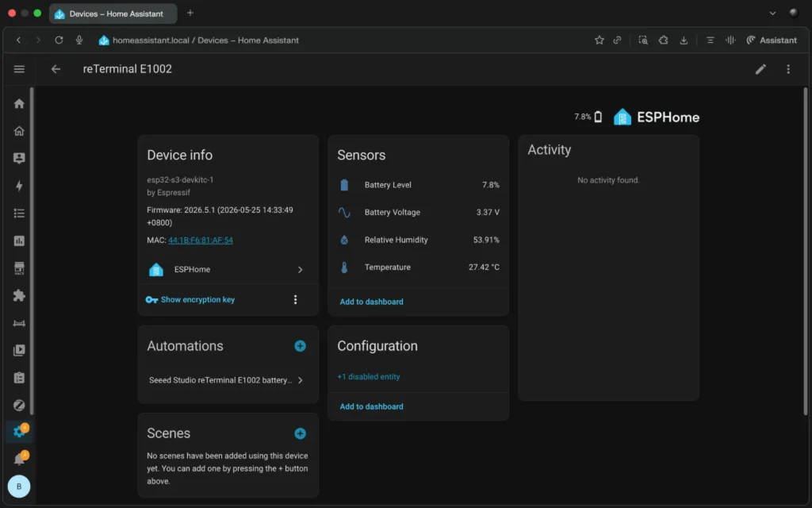The width and height of the screenshot is (812, 508).
Task: Show the disabled configuration entity
Action: 368,377
